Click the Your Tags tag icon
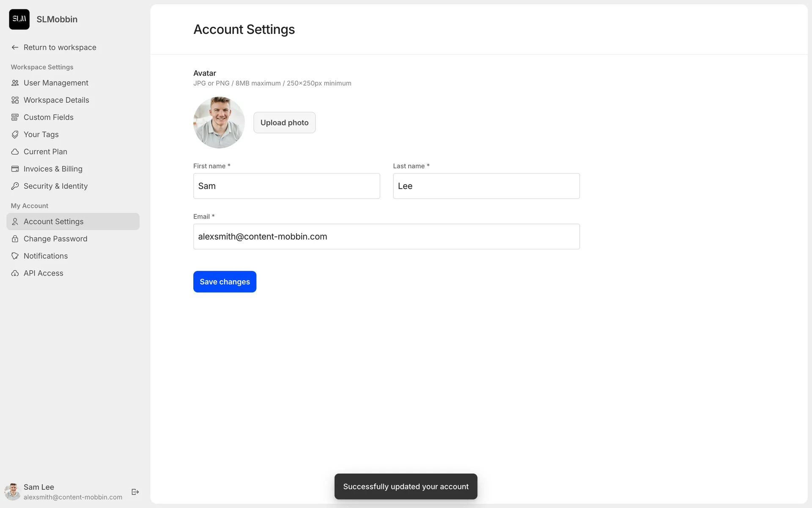 [x=15, y=135]
